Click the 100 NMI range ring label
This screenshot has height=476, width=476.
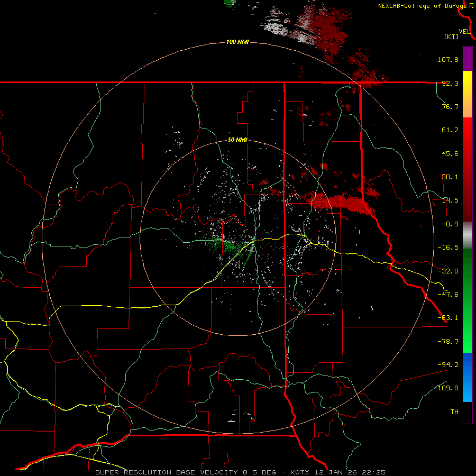pos(237,42)
